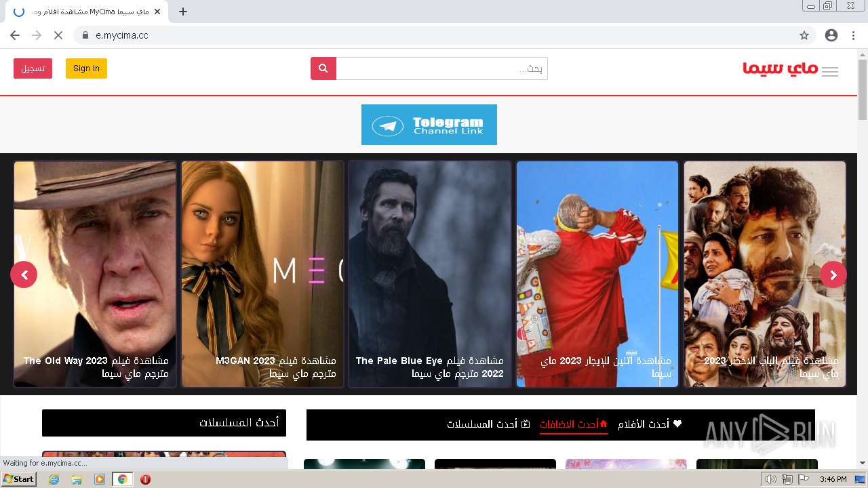Close the MyCima browser tab
Viewport: 868px width, 488px height.
pos(158,12)
